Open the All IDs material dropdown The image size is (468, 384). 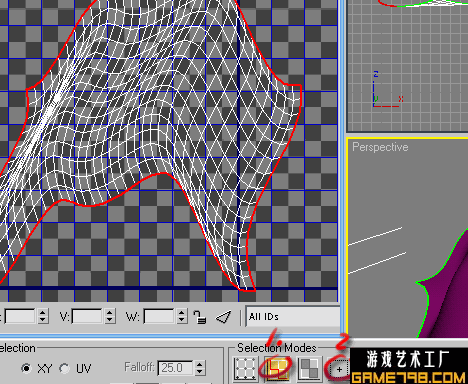pyautogui.click(x=292, y=316)
